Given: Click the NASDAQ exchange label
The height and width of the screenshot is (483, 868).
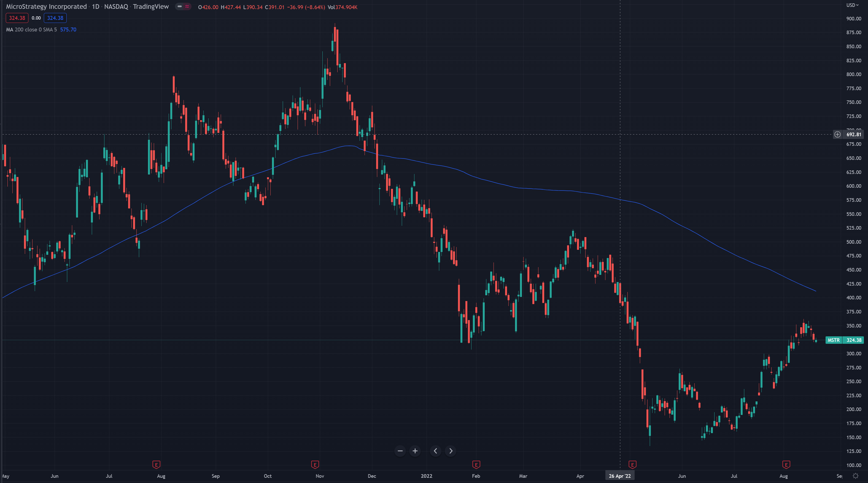Looking at the screenshot, I should click(116, 7).
